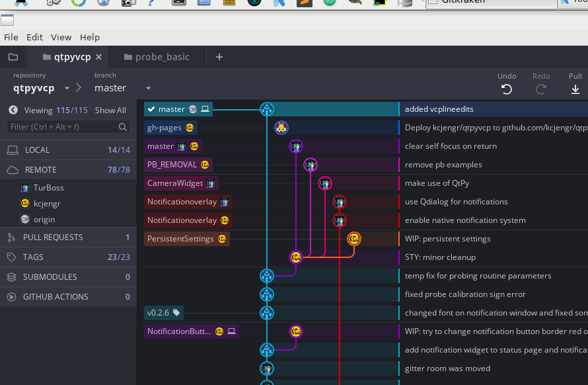
Task: Open the Edit menu
Action: [x=34, y=37]
